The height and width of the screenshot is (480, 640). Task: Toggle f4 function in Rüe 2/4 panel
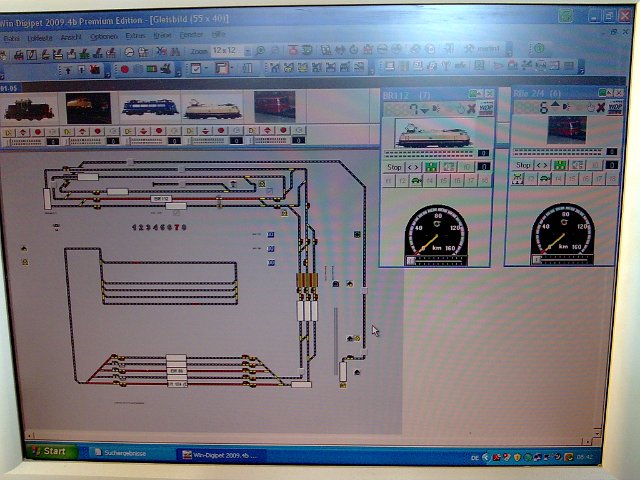coord(558,179)
